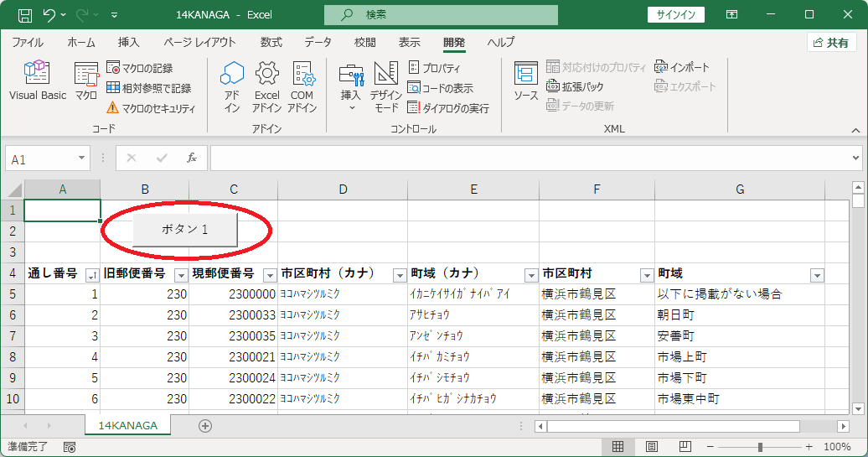Image resolution: width=868 pixels, height=457 pixels.
Task: Switch to the Home (ホーム) tab
Action: coord(80,42)
